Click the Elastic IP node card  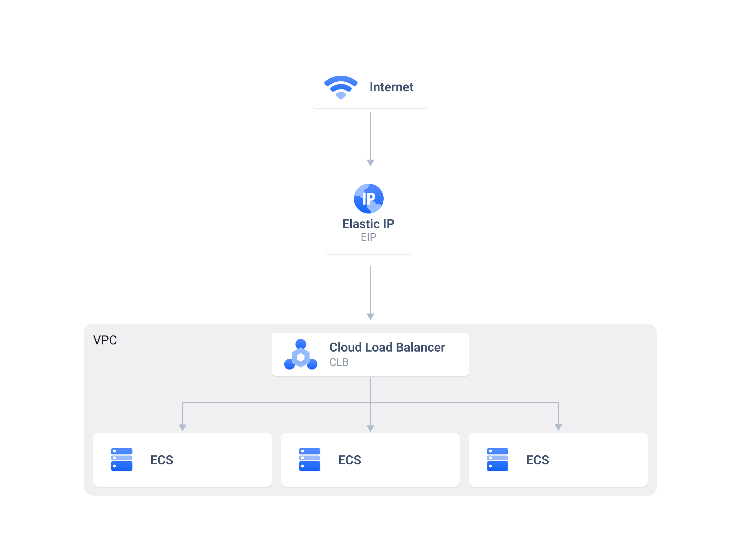(368, 212)
